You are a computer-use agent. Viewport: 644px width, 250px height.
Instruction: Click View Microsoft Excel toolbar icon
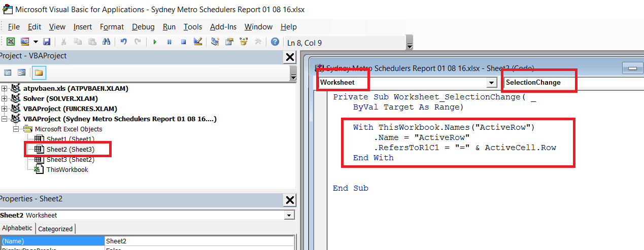(11, 42)
